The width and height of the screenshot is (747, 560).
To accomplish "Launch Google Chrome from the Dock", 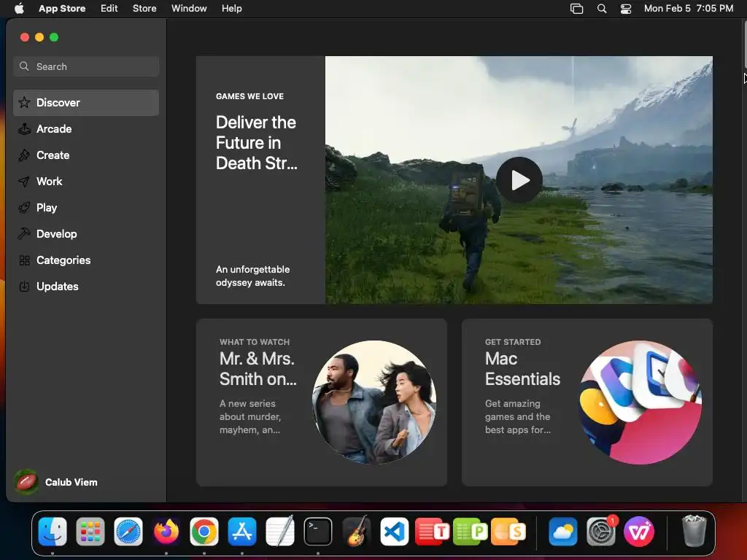I will [204, 532].
